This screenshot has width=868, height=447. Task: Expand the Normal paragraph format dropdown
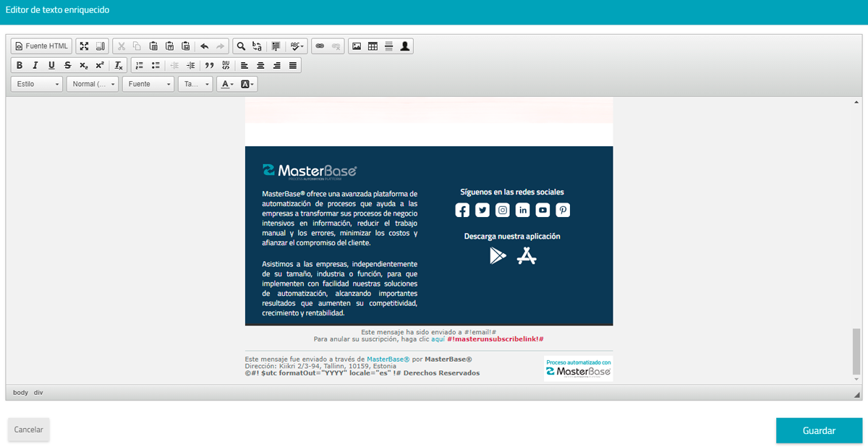[93, 84]
